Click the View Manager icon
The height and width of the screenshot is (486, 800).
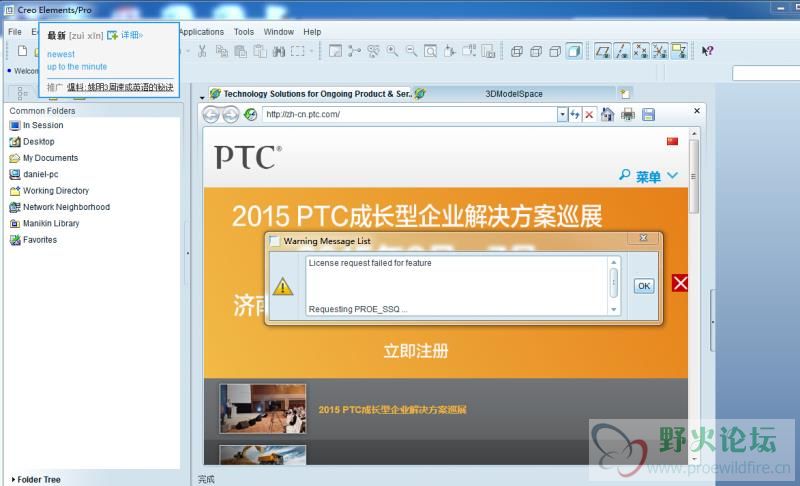coord(488,50)
